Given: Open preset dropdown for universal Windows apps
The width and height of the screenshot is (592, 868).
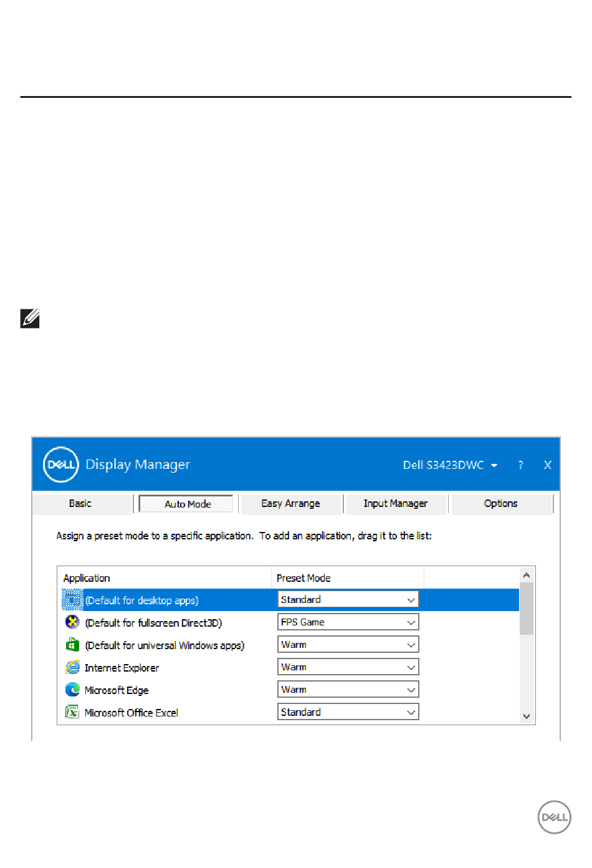Looking at the screenshot, I should pos(348,644).
